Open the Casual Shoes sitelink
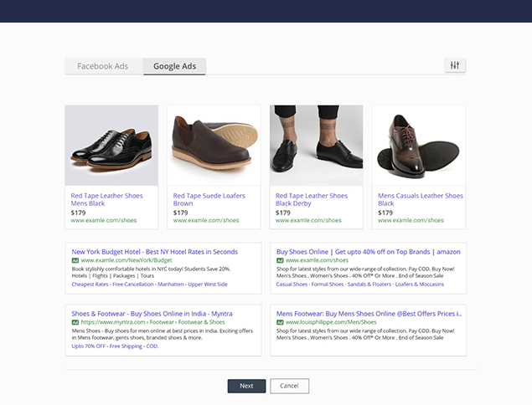The height and width of the screenshot is (405, 532). click(292, 285)
